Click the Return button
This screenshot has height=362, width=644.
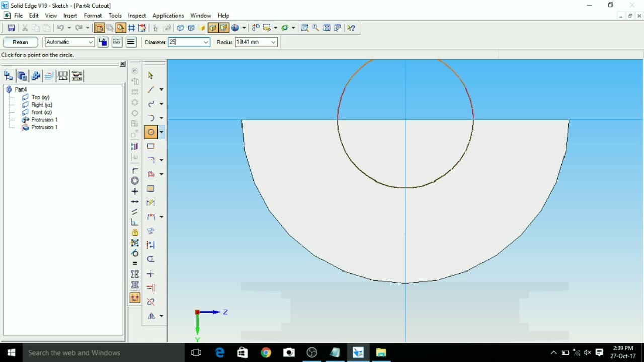point(20,42)
